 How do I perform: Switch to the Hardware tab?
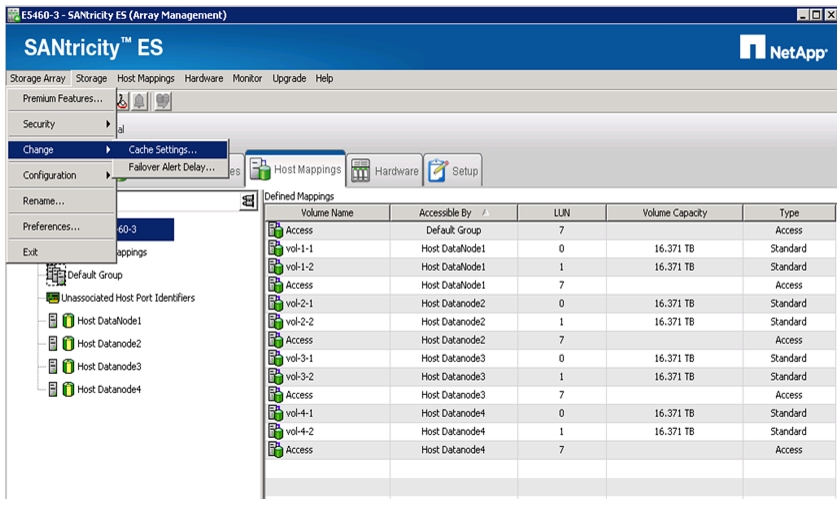[x=385, y=171]
